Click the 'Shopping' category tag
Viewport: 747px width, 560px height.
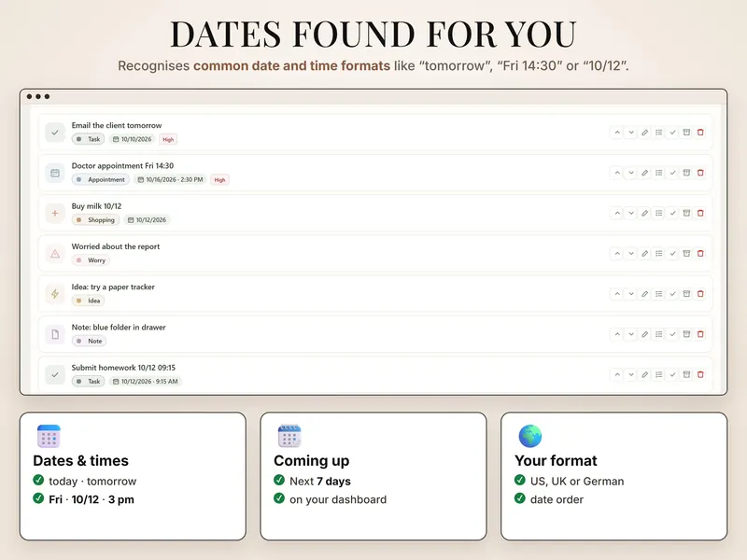click(95, 220)
